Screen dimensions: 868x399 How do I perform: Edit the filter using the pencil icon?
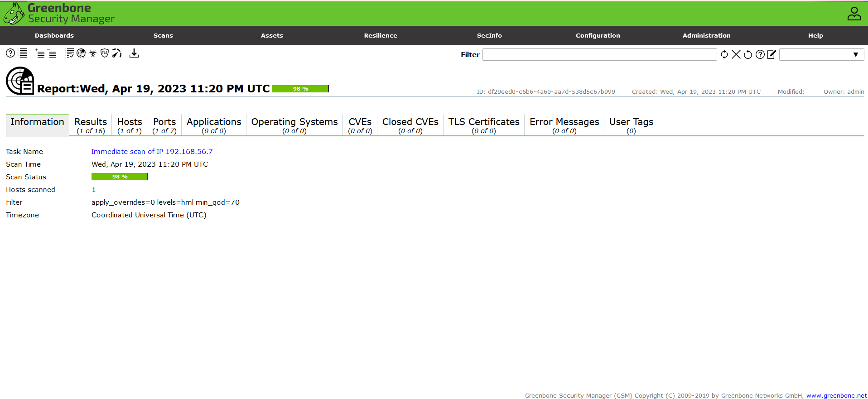coord(772,54)
